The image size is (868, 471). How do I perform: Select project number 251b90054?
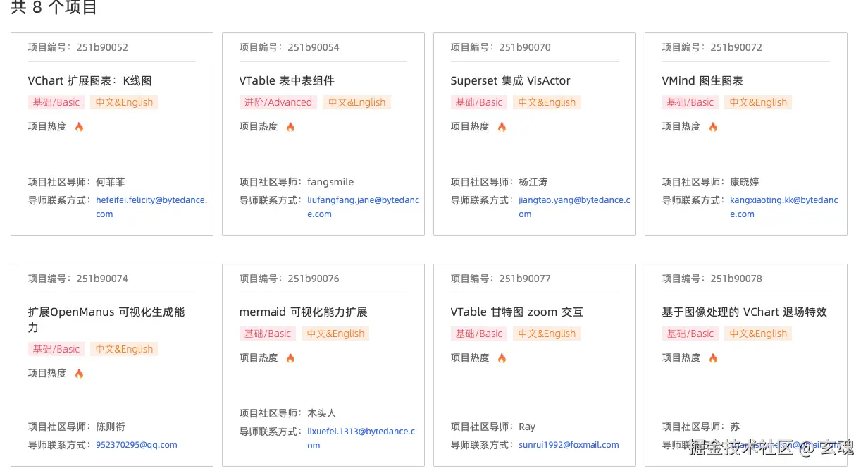tap(314, 47)
